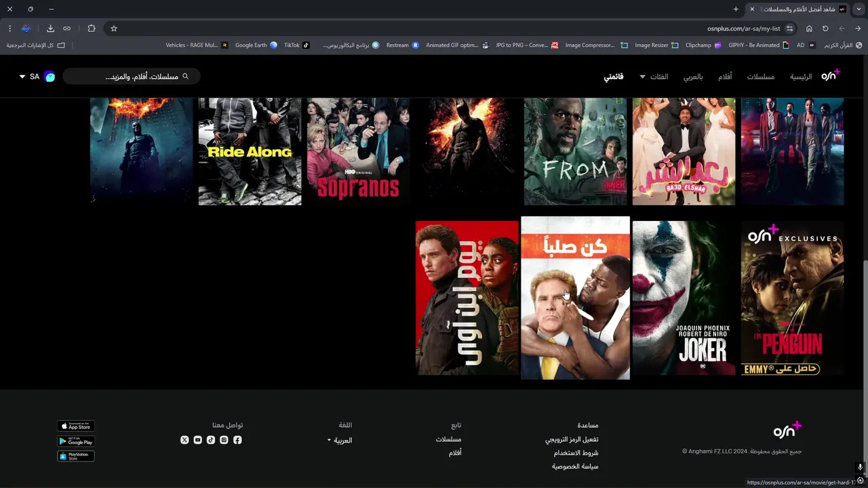This screenshot has height=488, width=868.
Task: Select بالعربي navigation item
Action: [693, 77]
